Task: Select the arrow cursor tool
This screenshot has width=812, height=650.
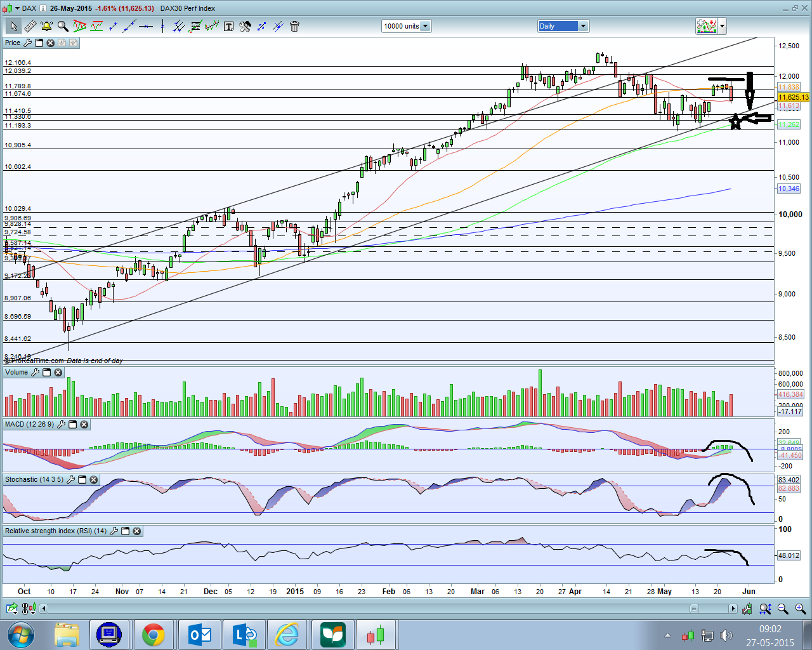Action: coord(13,26)
